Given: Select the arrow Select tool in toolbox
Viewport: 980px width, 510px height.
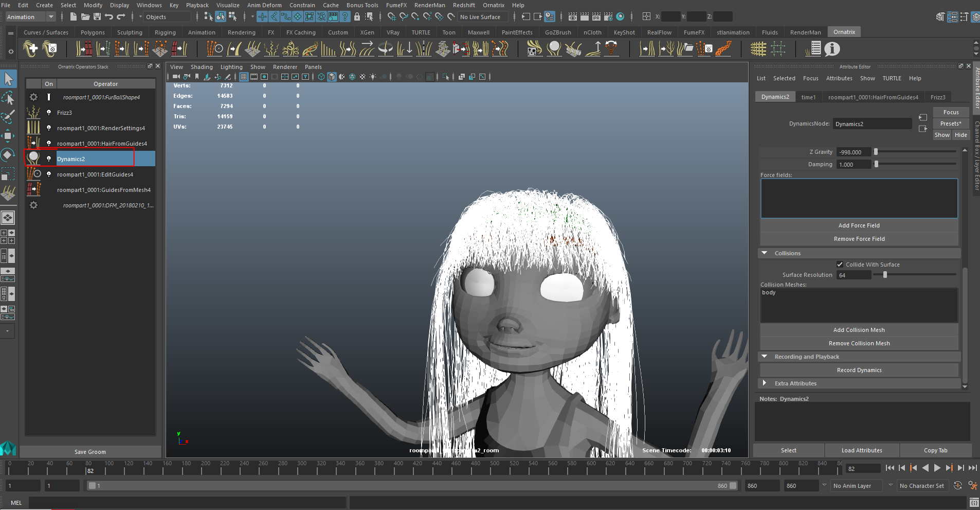Looking at the screenshot, I should [9, 79].
